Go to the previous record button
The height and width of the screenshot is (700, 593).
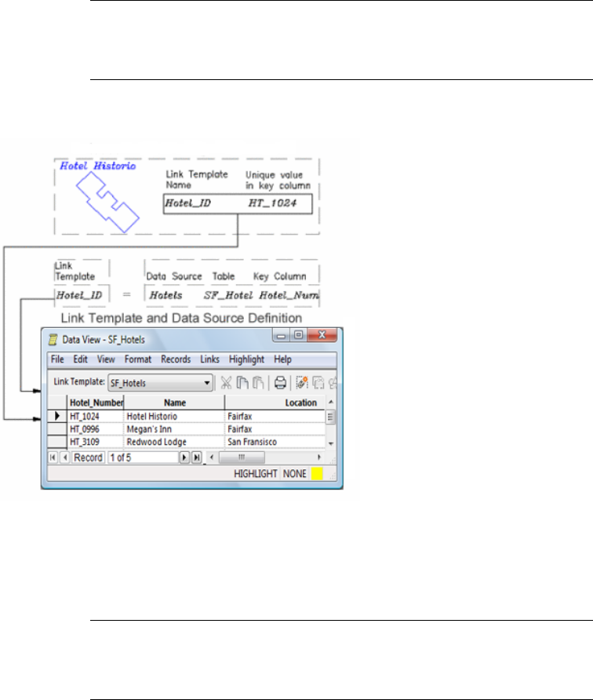click(65, 458)
